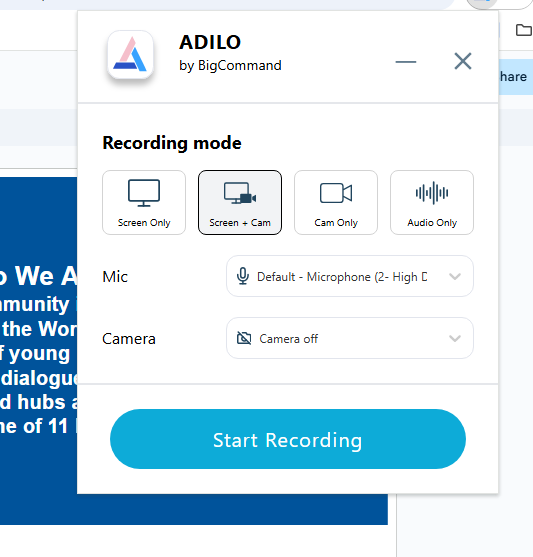Click the 'Recording mode' heading

tap(172, 143)
